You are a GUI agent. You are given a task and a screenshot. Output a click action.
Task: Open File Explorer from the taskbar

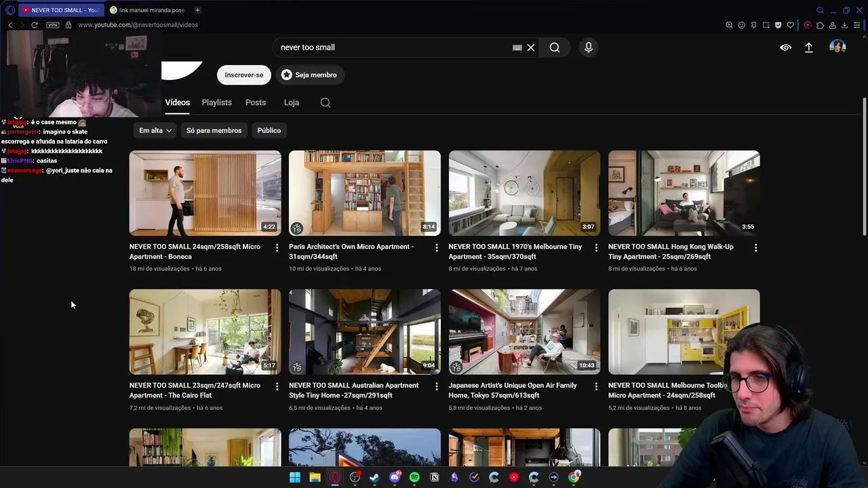(x=315, y=477)
